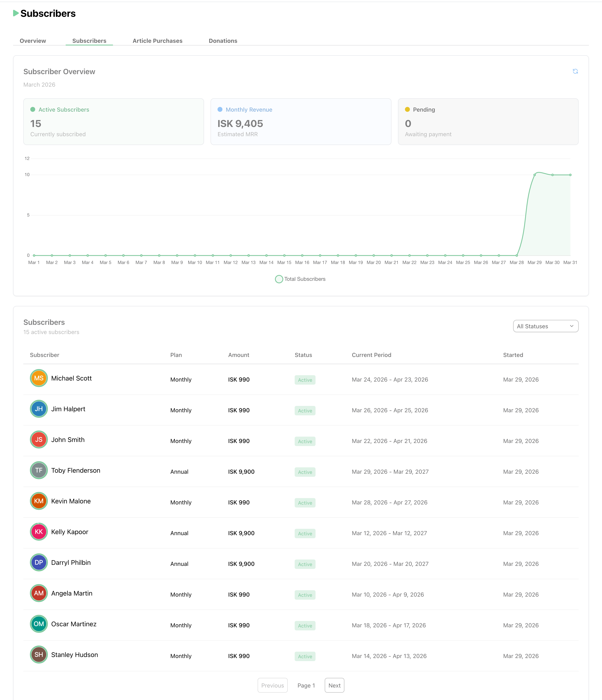The height and width of the screenshot is (700, 602).
Task: Click the Active badge on John Smith's row
Action: tap(304, 441)
